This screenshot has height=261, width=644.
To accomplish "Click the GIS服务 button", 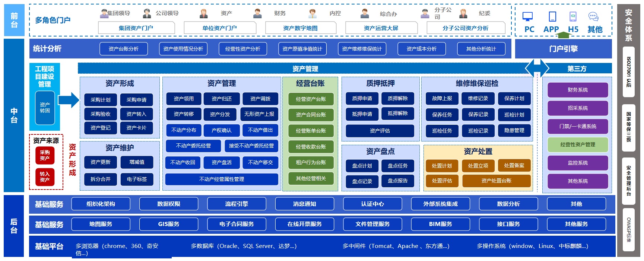I will coord(168,224).
